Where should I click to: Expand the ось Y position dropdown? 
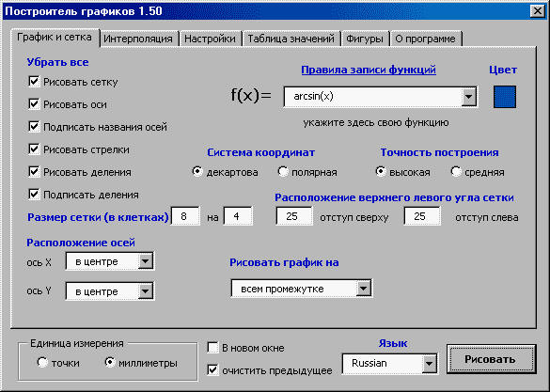pyautogui.click(x=145, y=291)
